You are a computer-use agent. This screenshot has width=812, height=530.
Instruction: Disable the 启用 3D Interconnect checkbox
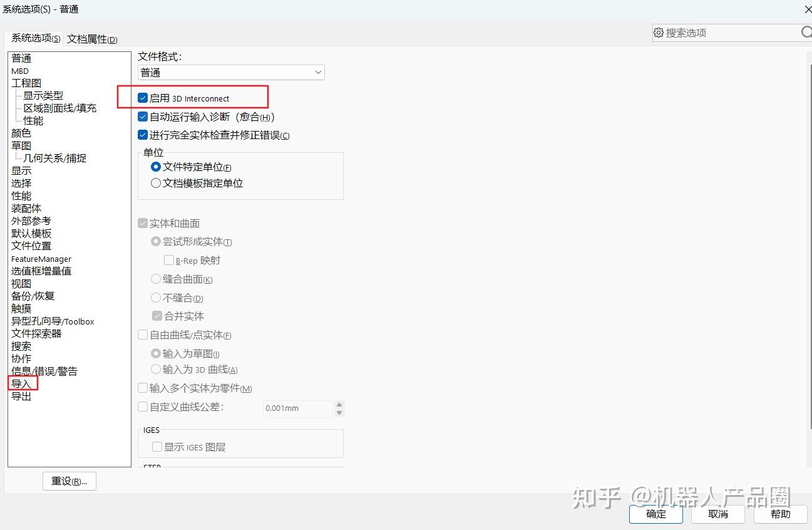[143, 98]
